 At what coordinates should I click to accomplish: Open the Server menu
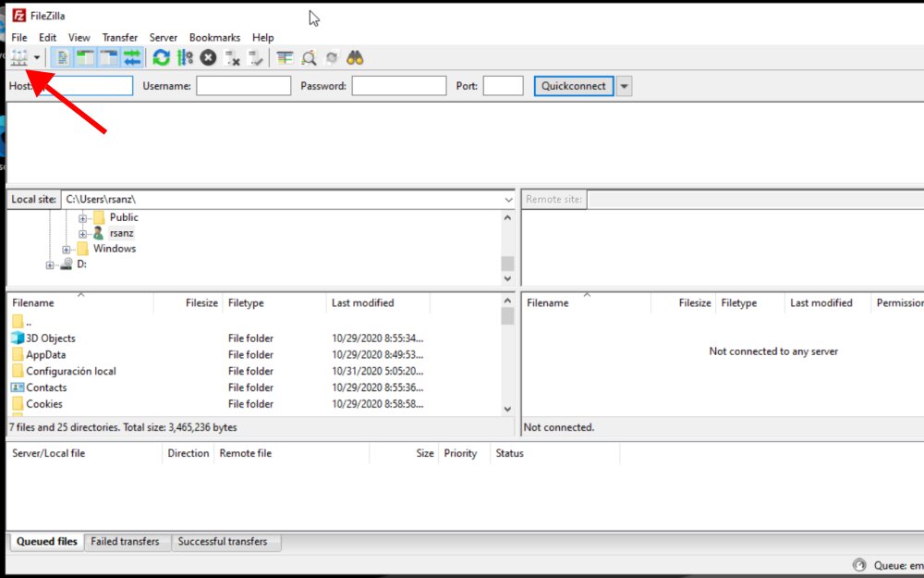pyautogui.click(x=164, y=37)
